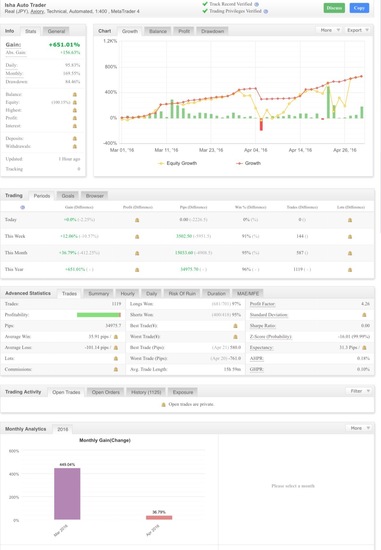
Task: Open the chart More dropdown
Action: (329, 30)
